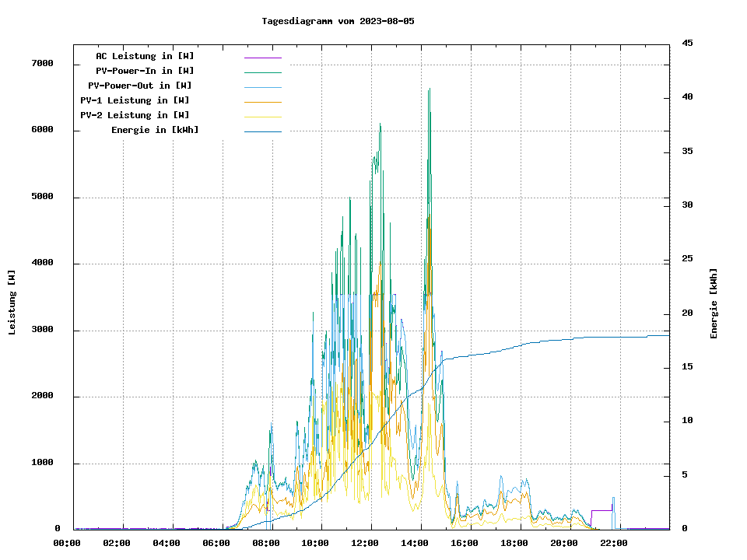Select the 'PV-1 Leistung in [W]' legend label
747x560 pixels.
click(135, 100)
